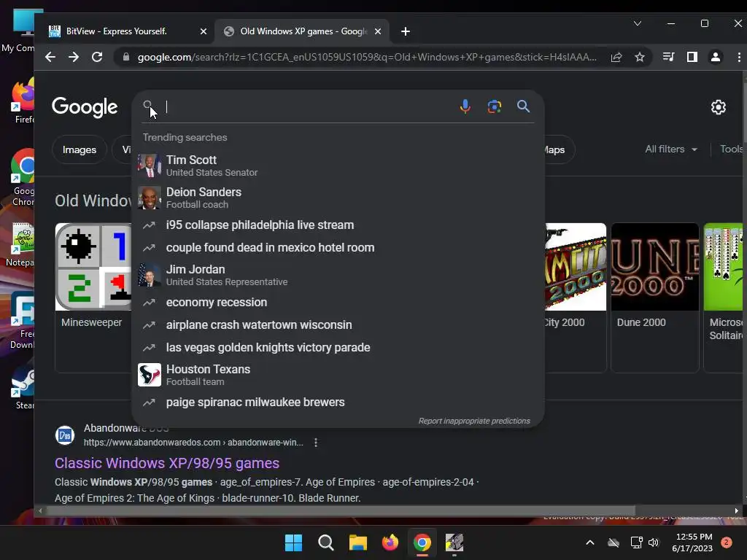747x560 pixels.
Task: Click the browser forward arrow
Action: tap(74, 57)
